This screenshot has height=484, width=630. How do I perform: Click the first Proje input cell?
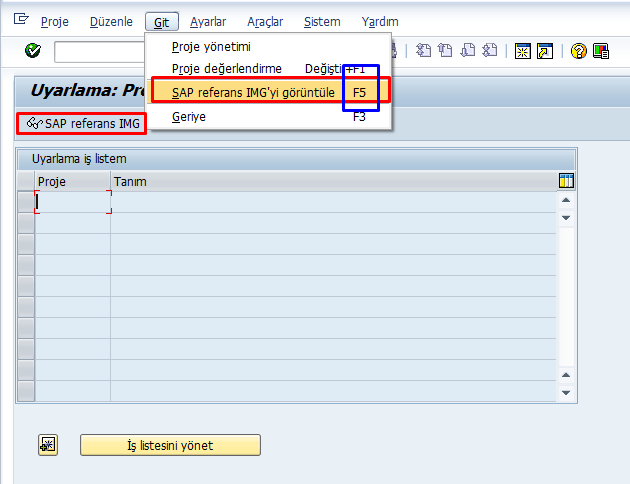pyautogui.click(x=73, y=202)
